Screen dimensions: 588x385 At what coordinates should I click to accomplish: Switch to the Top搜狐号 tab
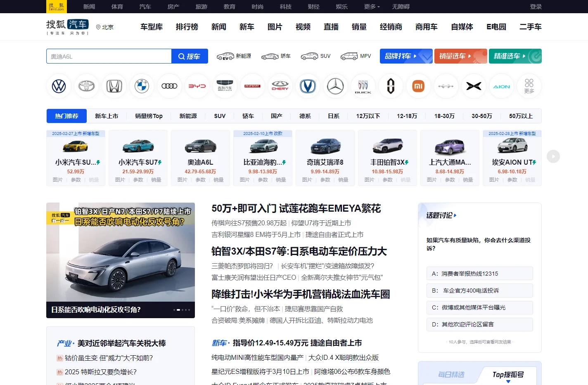508,375
